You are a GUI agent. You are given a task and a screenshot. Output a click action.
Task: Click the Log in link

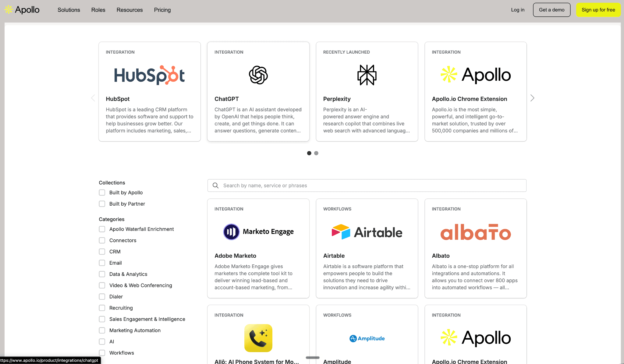coord(518,10)
